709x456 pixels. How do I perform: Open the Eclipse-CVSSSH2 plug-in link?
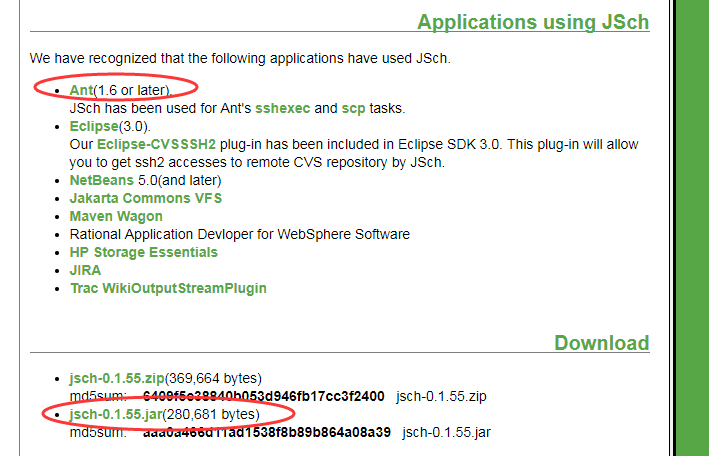tap(156, 144)
